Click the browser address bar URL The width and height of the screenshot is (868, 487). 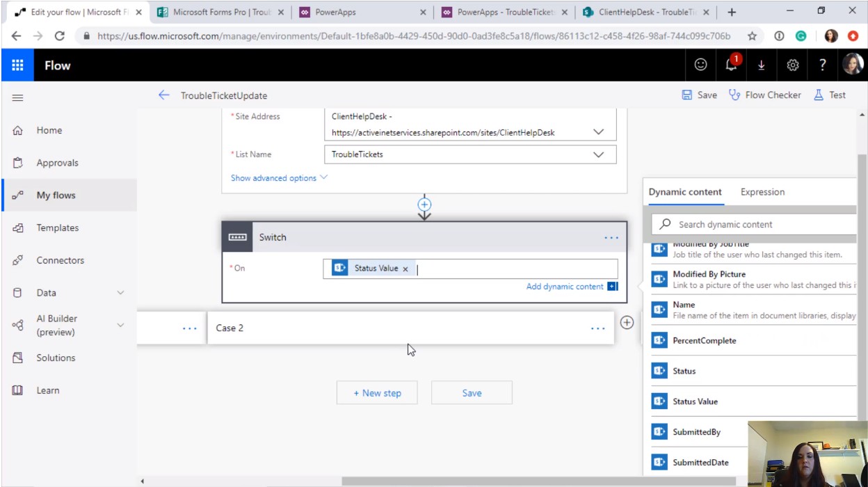414,36
